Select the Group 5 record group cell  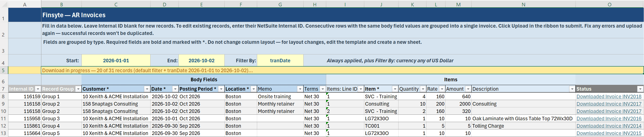[x=61, y=133]
